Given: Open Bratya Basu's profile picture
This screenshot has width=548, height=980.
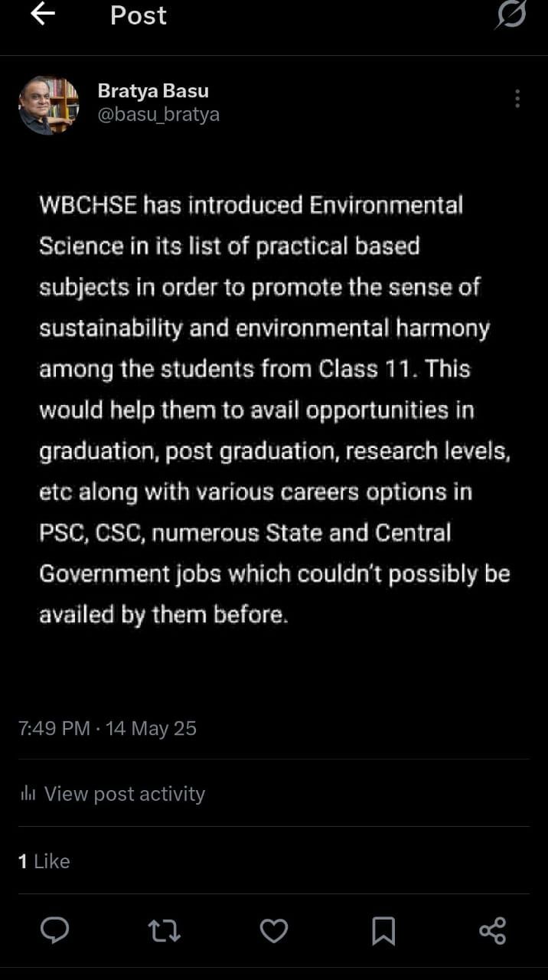Looking at the screenshot, I should (48, 105).
